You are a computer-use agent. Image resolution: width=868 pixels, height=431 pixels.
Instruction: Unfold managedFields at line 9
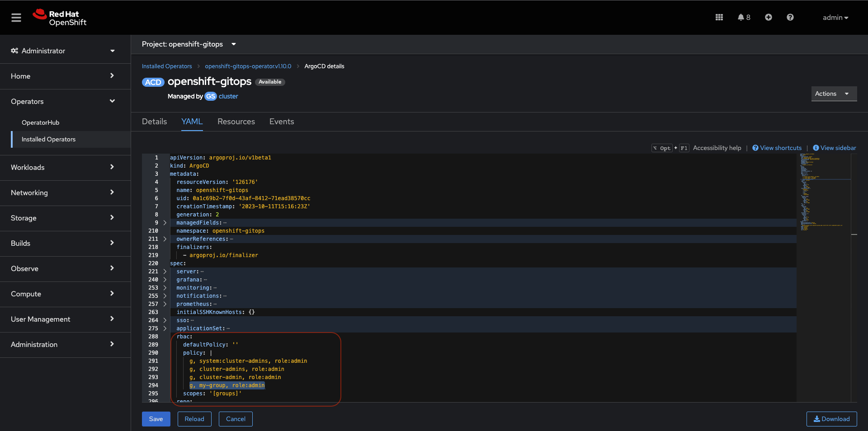point(165,223)
